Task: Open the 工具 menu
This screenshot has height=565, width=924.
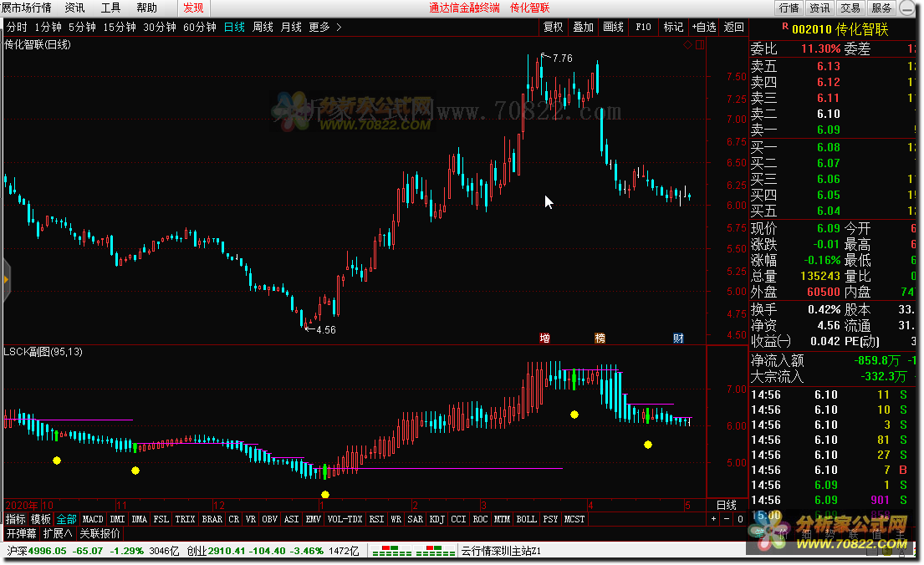Action: click(x=110, y=8)
